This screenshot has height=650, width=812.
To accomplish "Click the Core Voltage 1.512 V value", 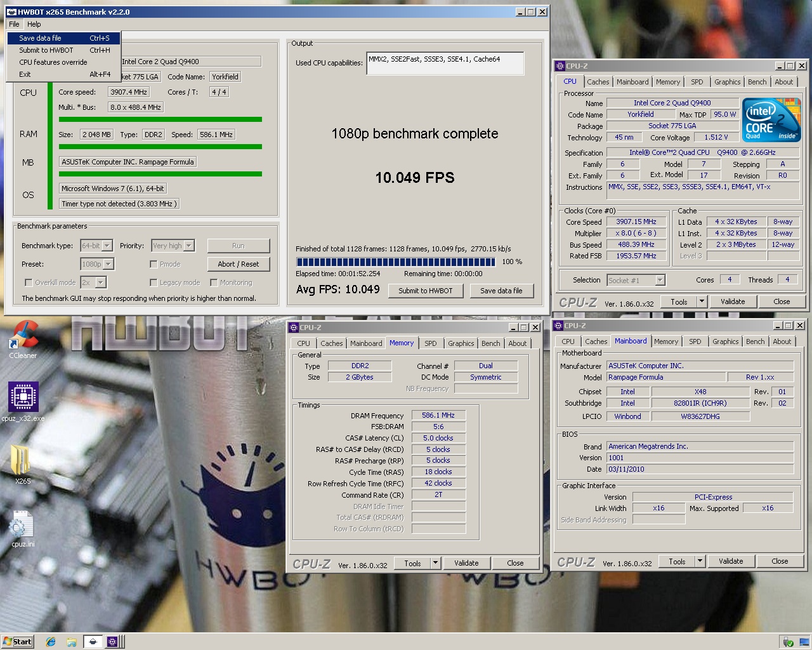I will tap(716, 137).
